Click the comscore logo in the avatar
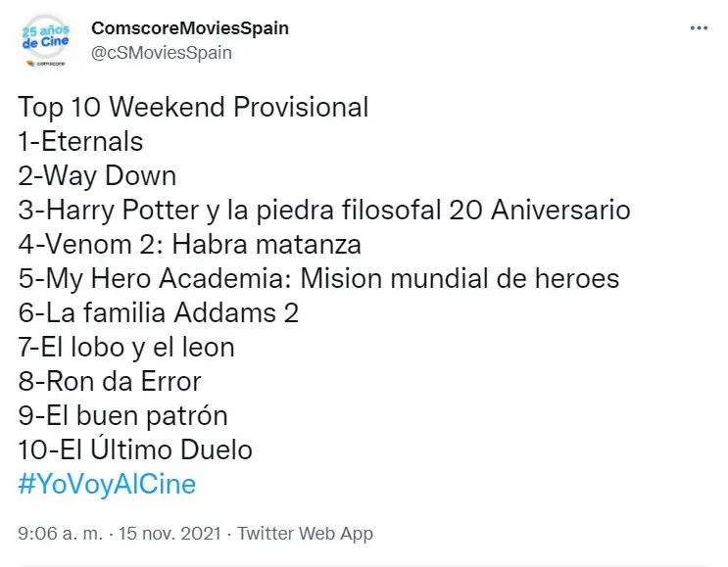 point(45,63)
